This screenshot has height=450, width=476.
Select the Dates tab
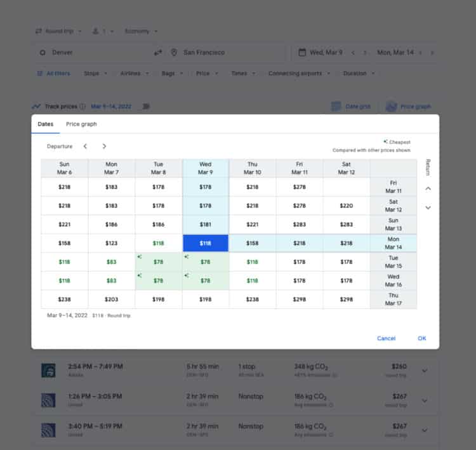point(46,124)
